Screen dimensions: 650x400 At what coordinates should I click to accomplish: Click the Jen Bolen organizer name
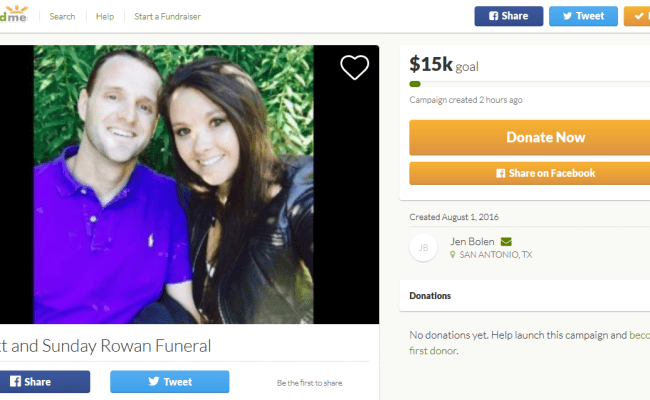[472, 242]
